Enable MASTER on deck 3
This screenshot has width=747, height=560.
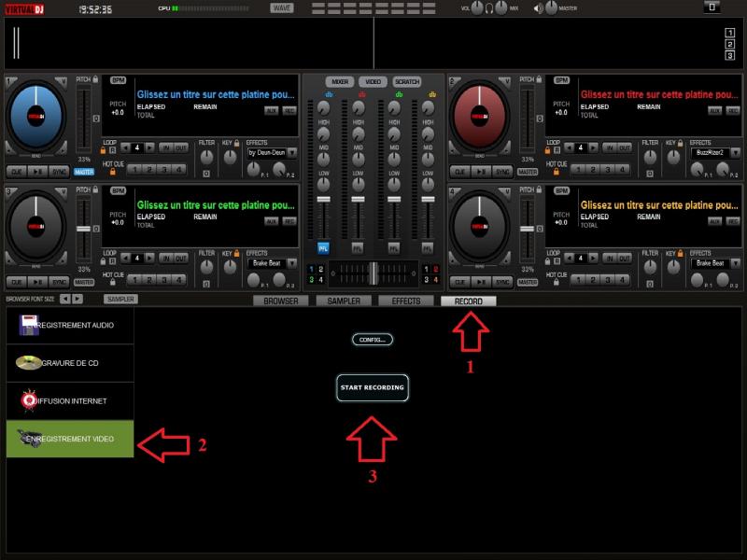pos(84,281)
